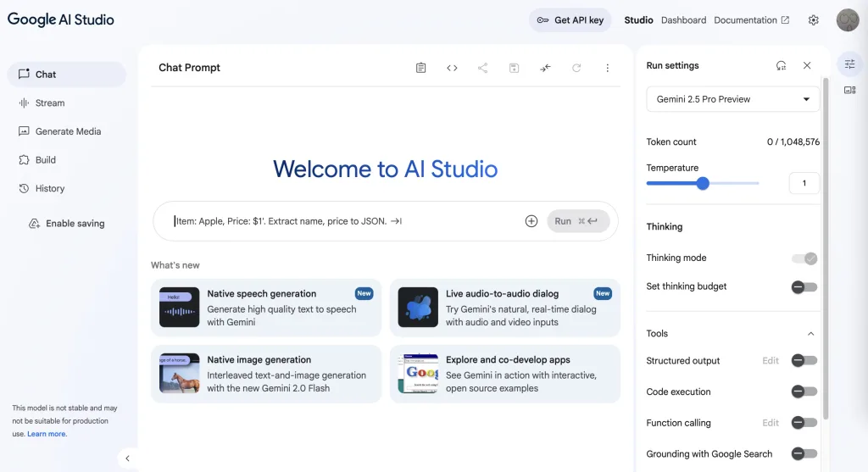Click the Run button
This screenshot has width=868, height=472.
(578, 221)
